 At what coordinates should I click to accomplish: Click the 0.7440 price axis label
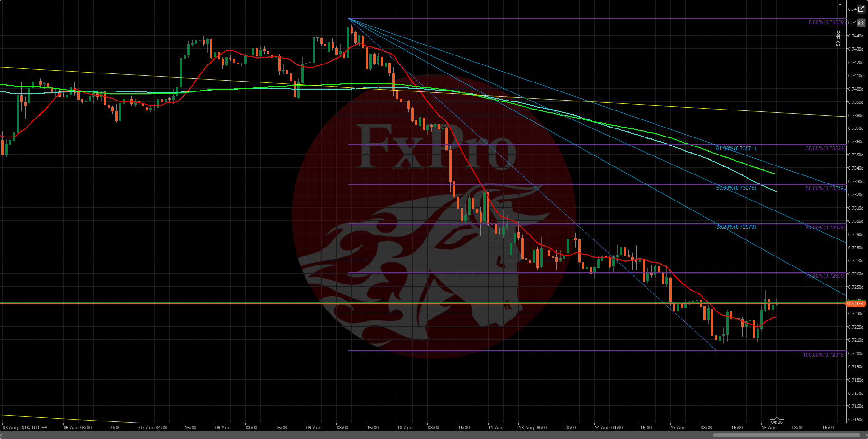(x=856, y=36)
